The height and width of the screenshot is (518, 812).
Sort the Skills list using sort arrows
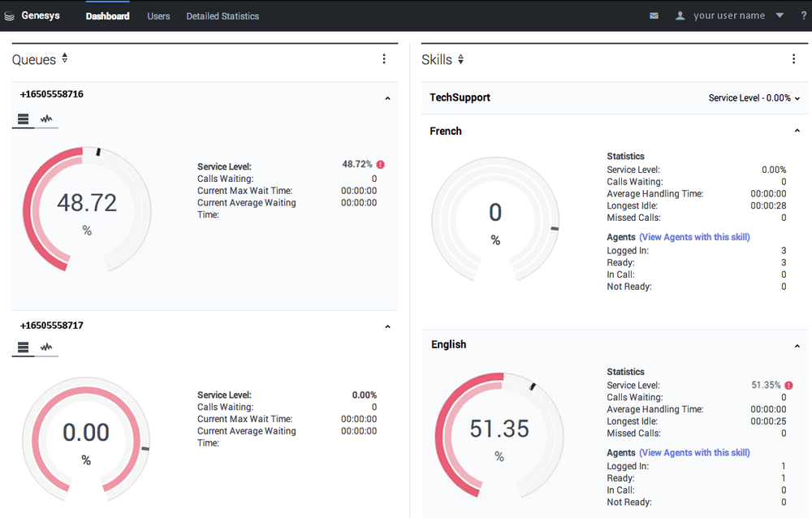[x=460, y=59]
